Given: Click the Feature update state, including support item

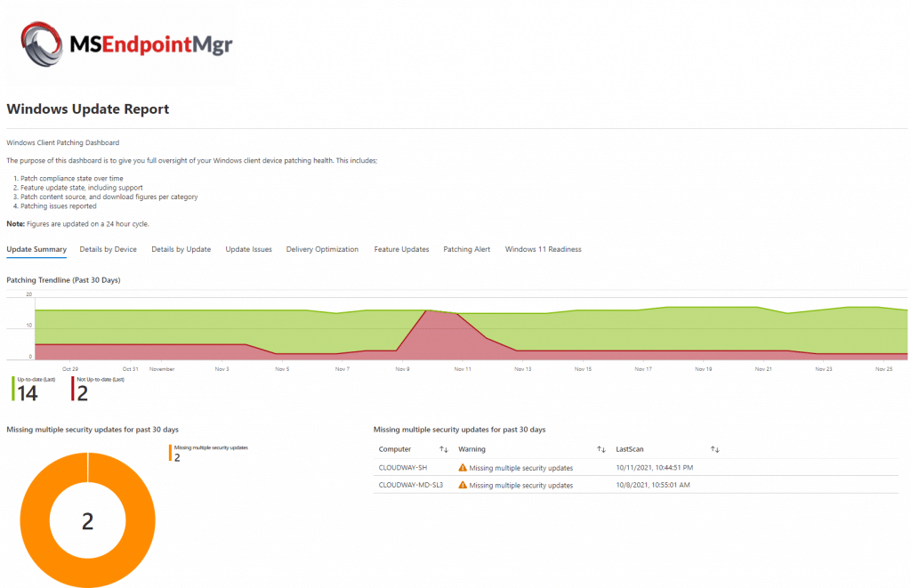Looking at the screenshot, I should pos(82,188).
